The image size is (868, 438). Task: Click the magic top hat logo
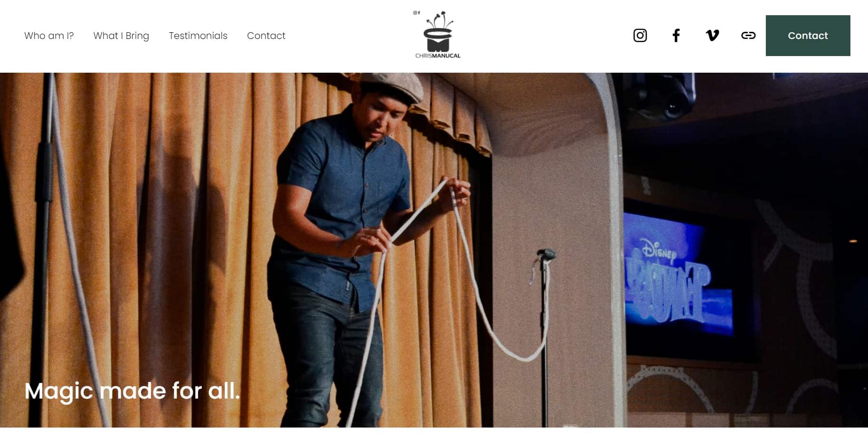tap(438, 31)
